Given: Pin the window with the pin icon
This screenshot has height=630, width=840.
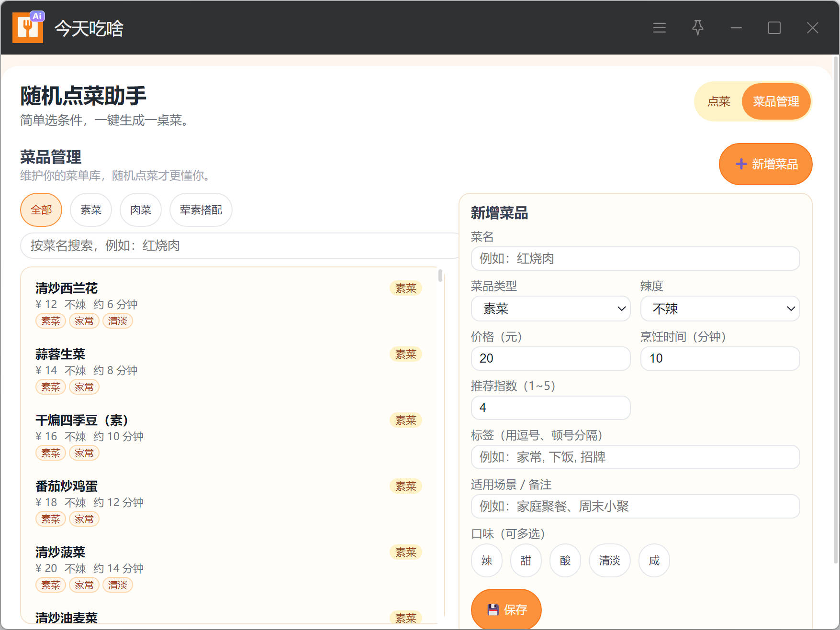Looking at the screenshot, I should coord(697,28).
